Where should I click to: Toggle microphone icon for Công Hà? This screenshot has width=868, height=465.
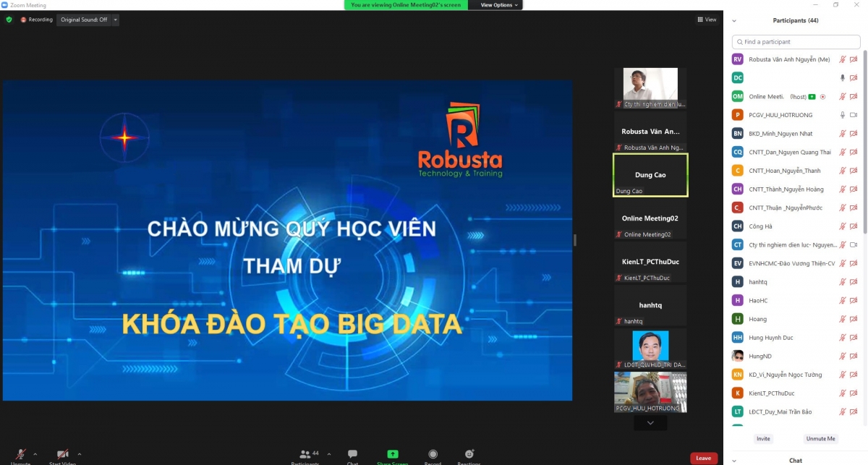coord(842,226)
